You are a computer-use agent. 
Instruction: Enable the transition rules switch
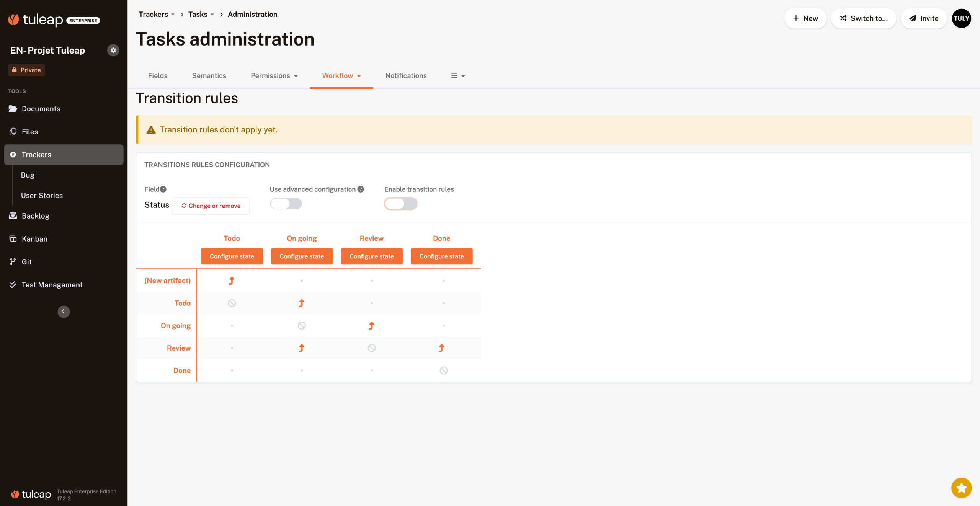pyautogui.click(x=400, y=204)
